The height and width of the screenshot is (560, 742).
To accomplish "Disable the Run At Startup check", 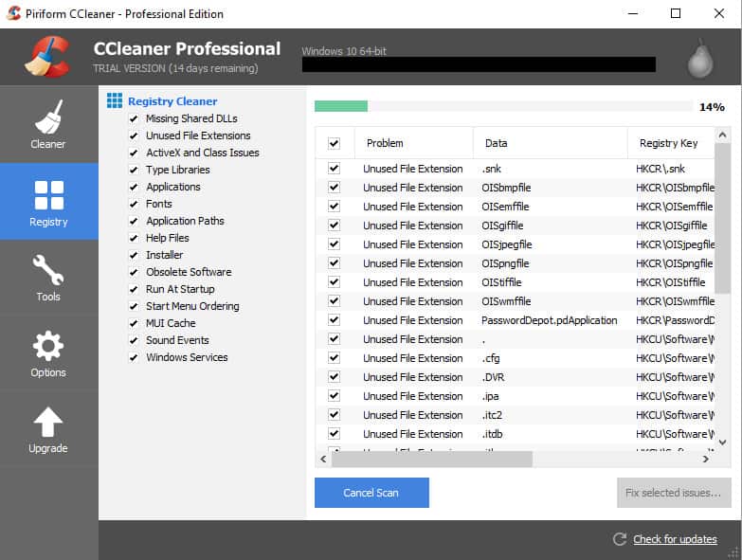I will click(x=134, y=289).
